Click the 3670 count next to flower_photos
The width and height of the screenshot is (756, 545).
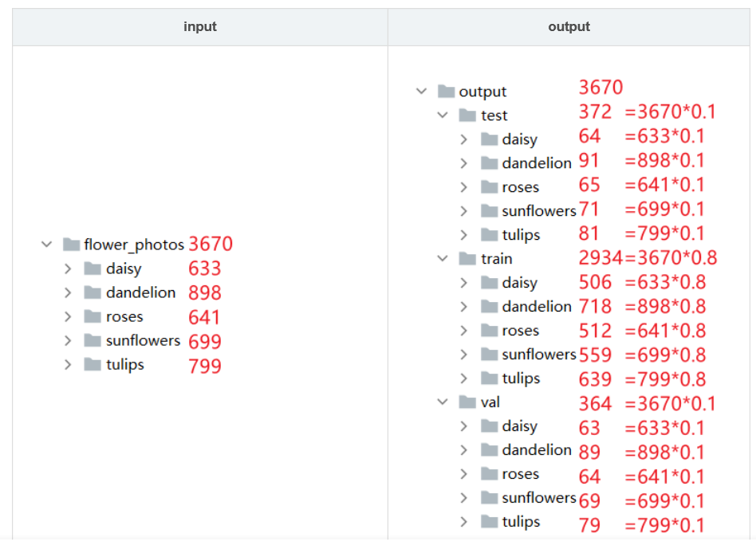211,244
